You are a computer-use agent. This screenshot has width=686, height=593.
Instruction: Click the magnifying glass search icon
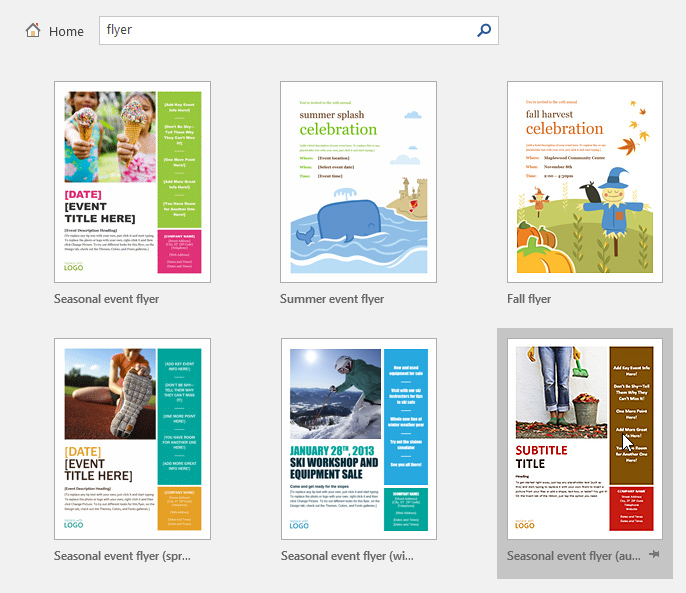tap(484, 30)
